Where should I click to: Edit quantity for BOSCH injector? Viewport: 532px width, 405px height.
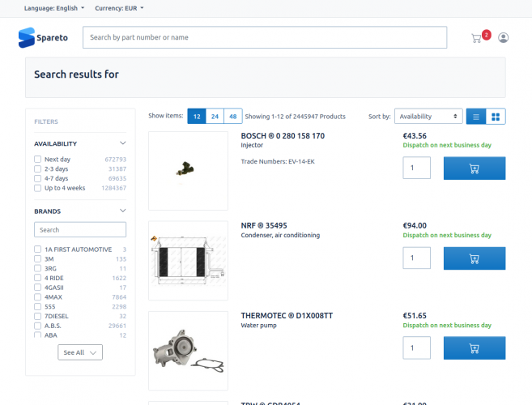click(417, 168)
